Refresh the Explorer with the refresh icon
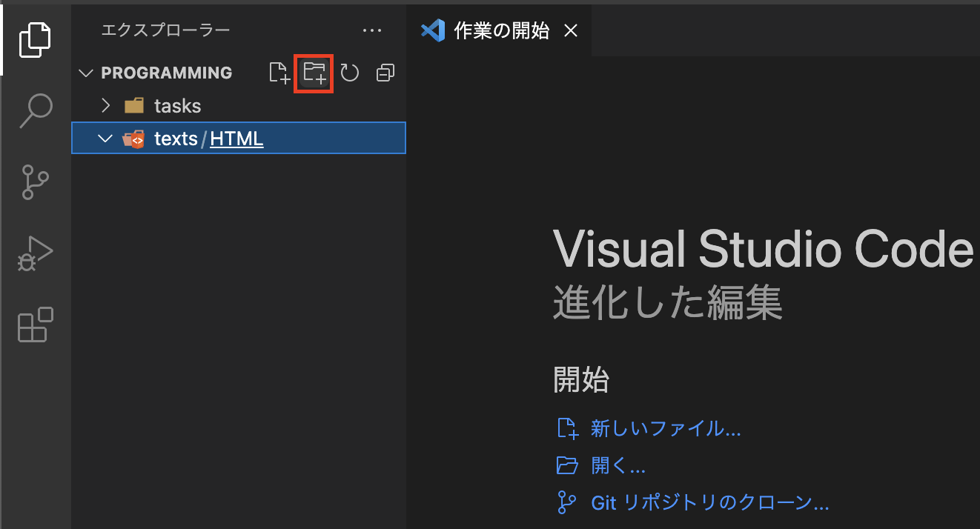 (349, 73)
